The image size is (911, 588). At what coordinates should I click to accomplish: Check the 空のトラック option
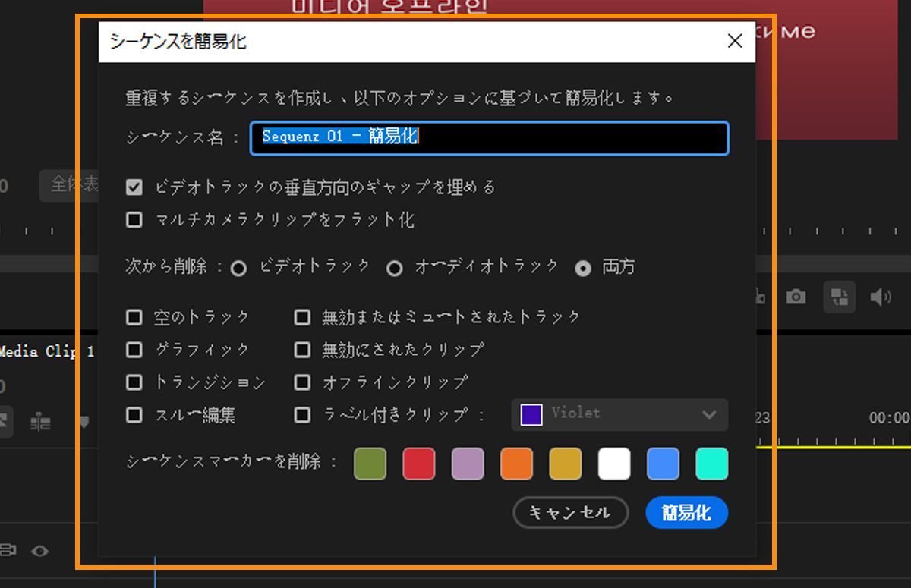pos(134,316)
